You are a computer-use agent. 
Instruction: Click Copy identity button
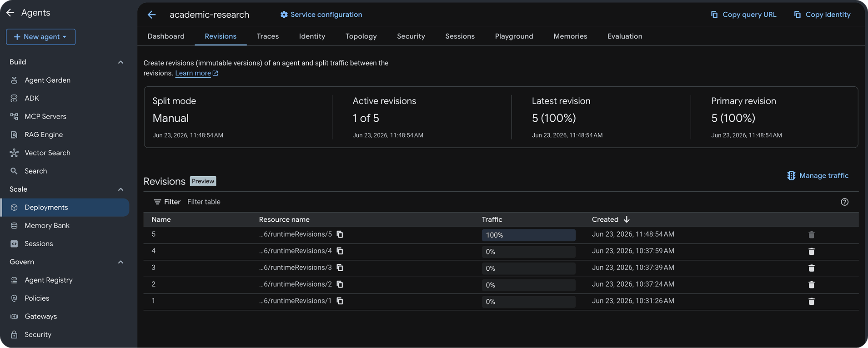pyautogui.click(x=822, y=15)
